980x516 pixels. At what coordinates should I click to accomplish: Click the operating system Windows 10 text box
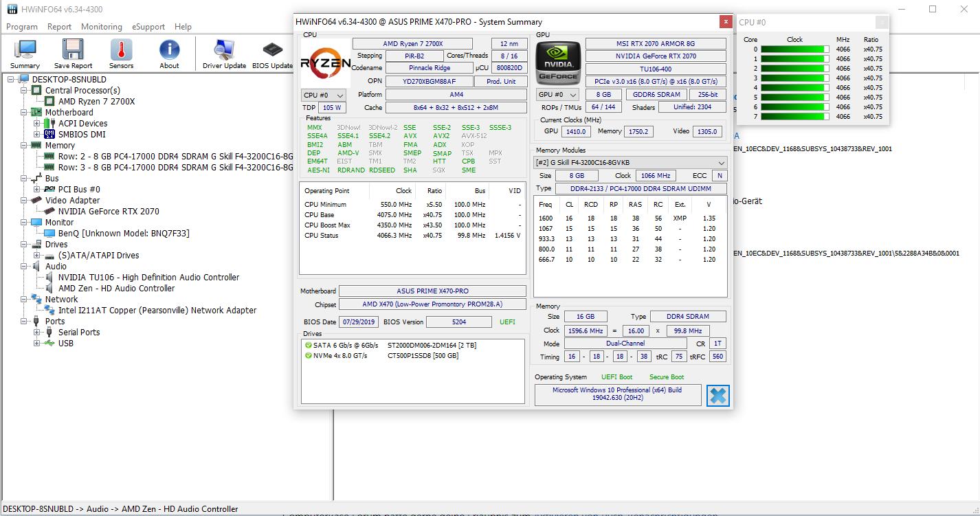click(x=618, y=394)
